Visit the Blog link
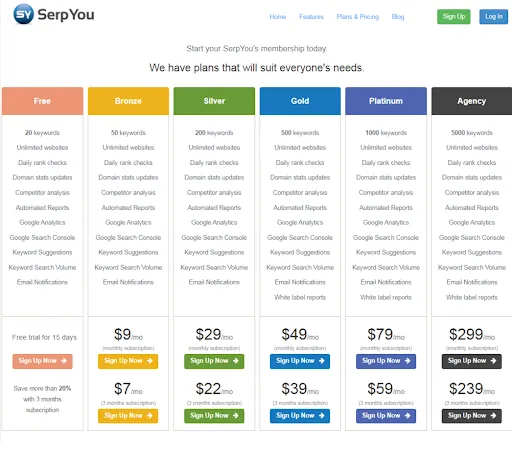Screen dimensions: 512x449 [x=398, y=17]
